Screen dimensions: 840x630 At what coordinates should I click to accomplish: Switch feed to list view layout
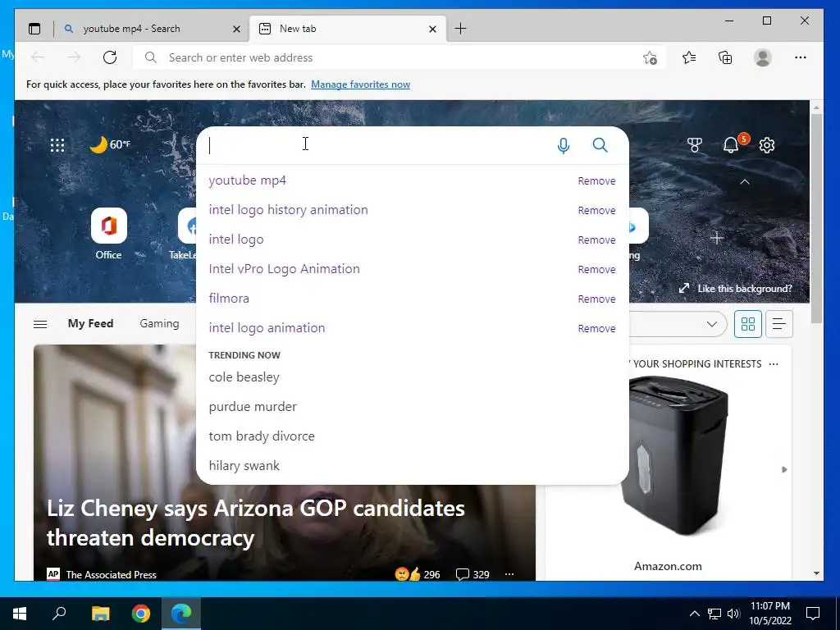coord(779,324)
